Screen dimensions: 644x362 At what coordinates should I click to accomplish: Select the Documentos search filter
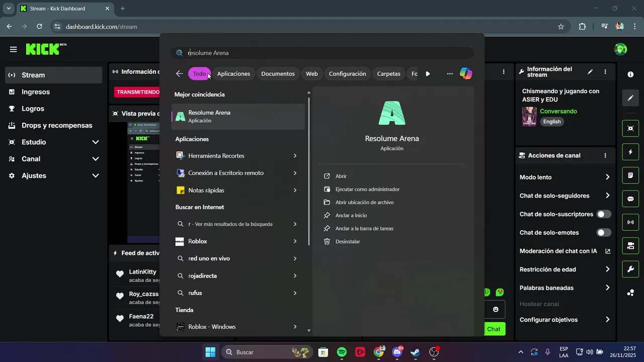click(x=278, y=74)
